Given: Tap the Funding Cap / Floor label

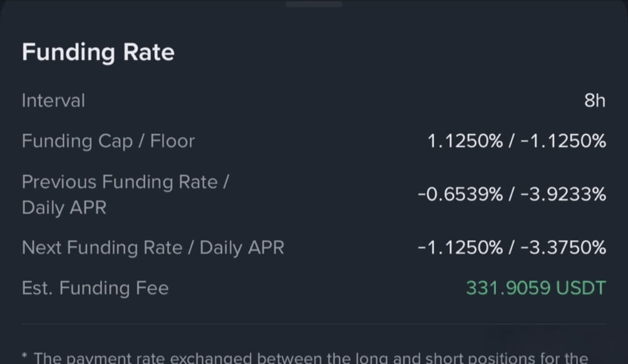Looking at the screenshot, I should pos(108,141).
